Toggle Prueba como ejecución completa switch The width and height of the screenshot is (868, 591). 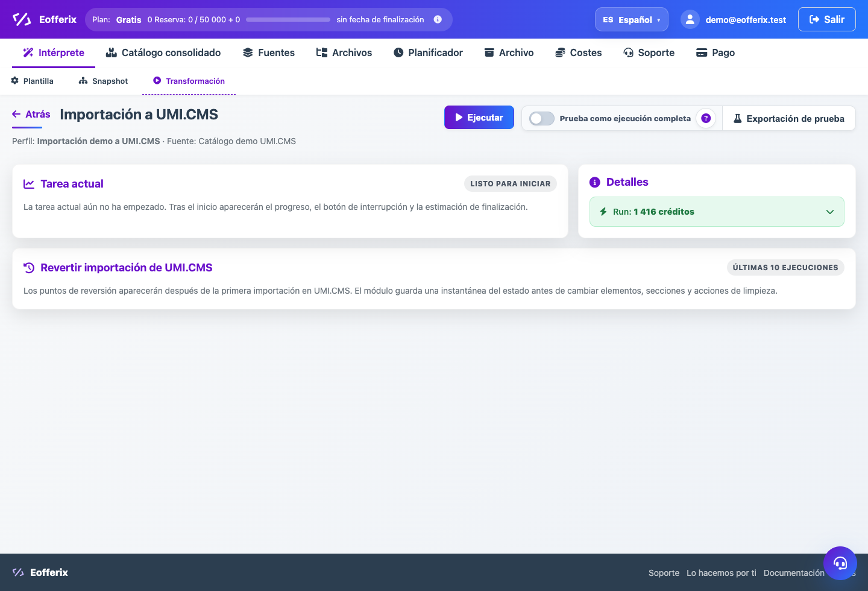(541, 118)
